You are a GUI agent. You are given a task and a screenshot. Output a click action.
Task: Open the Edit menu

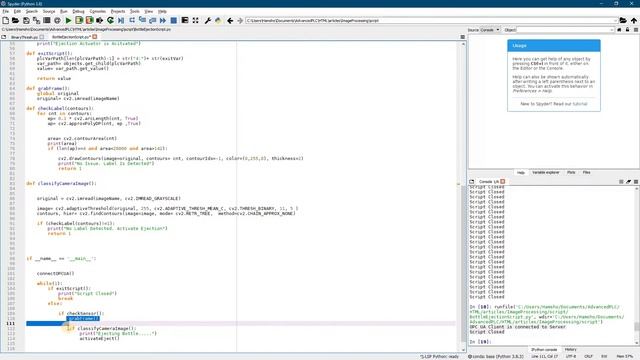click(x=17, y=11)
